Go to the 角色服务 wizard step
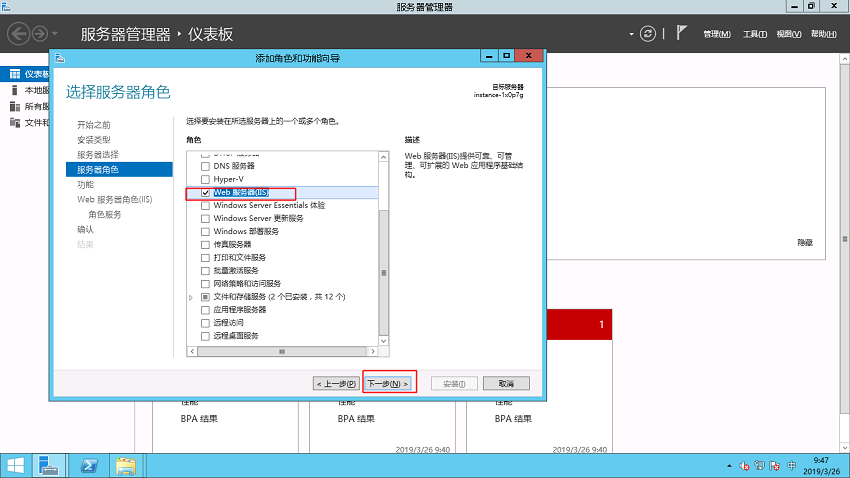Screen dimensions: 850x478 coord(105,215)
